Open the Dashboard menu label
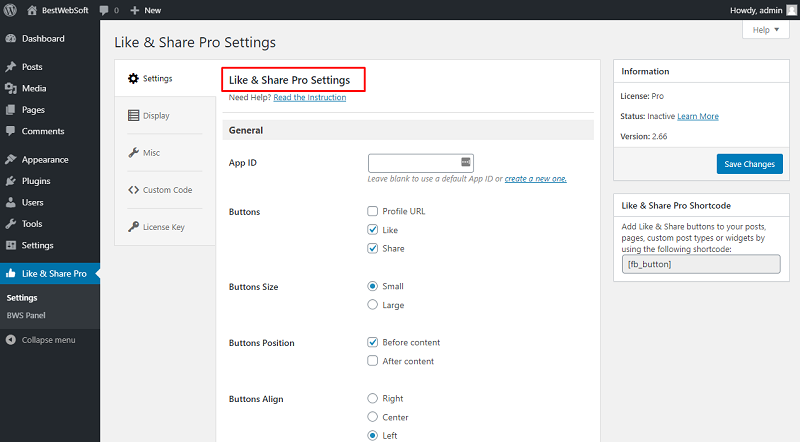The width and height of the screenshot is (800, 442). coord(43,39)
